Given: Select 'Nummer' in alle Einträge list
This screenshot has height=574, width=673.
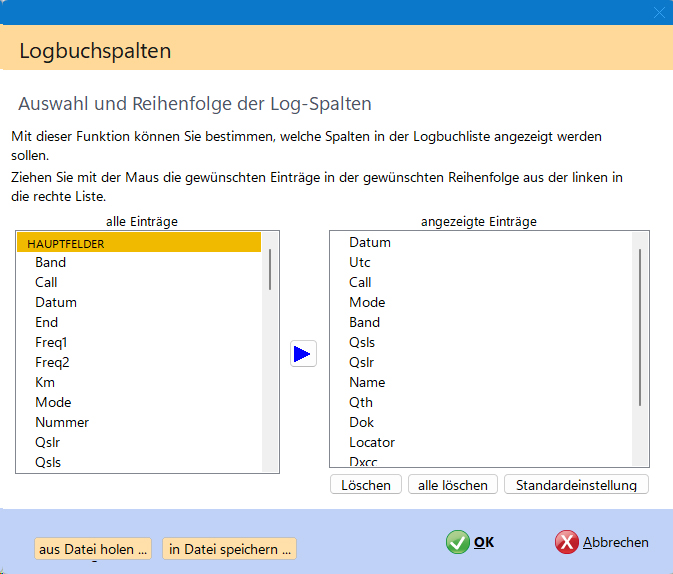Looking at the screenshot, I should pos(62,422).
